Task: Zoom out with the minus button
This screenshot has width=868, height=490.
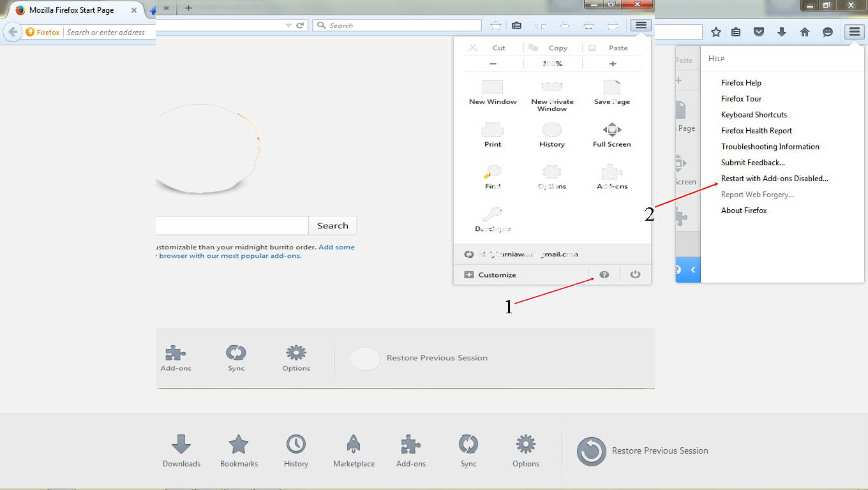Action: pos(493,64)
